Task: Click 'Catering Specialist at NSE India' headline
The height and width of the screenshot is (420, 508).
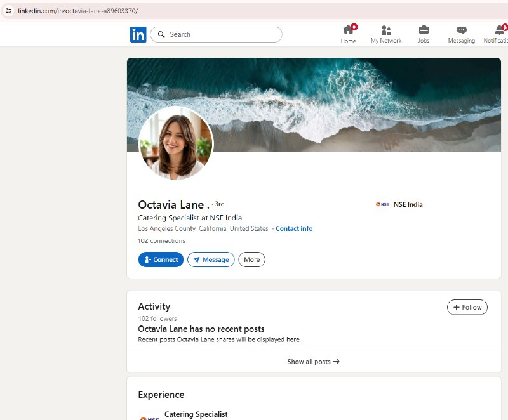Action: (x=190, y=218)
